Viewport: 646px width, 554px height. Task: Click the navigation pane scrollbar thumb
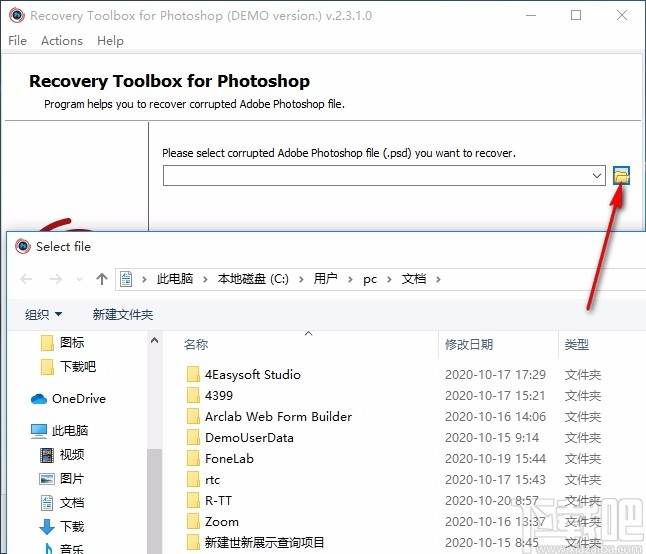pyautogui.click(x=154, y=501)
